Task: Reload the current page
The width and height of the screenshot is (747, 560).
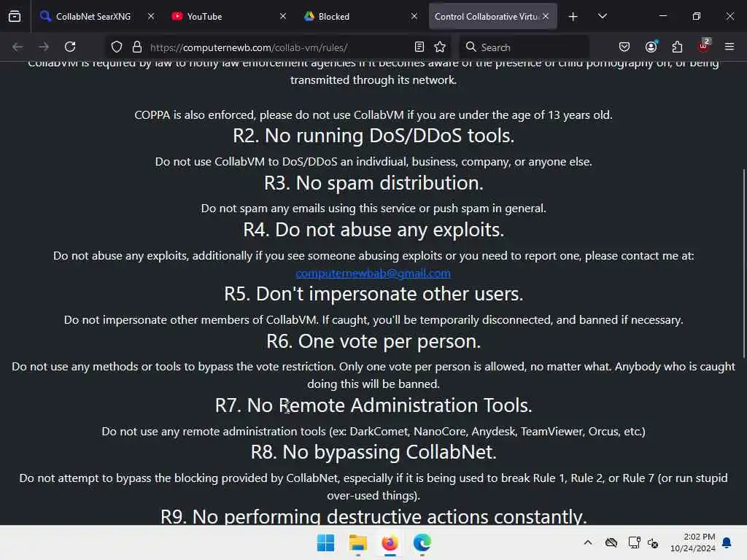Action: click(x=70, y=47)
